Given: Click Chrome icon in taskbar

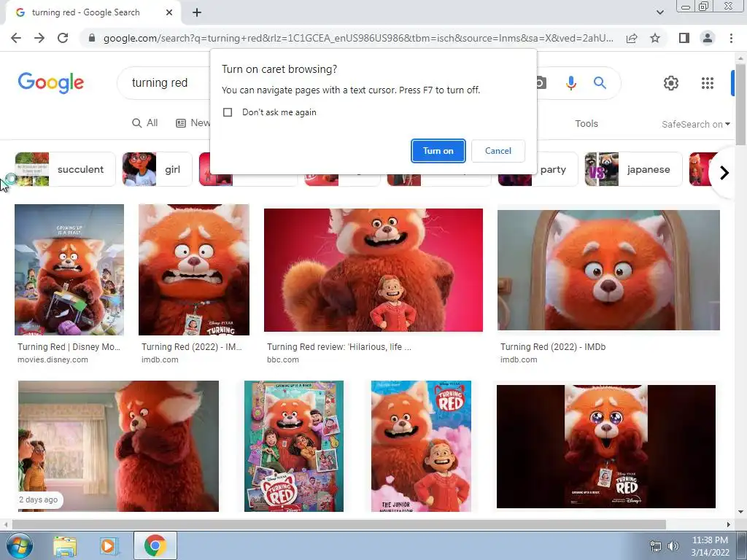Looking at the screenshot, I should (155, 545).
